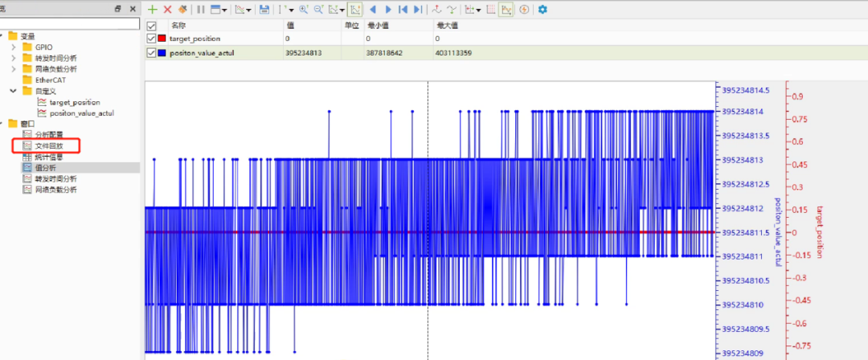
Task: Uncheck the positon_value_actul row checkbox
Action: pyautogui.click(x=151, y=53)
